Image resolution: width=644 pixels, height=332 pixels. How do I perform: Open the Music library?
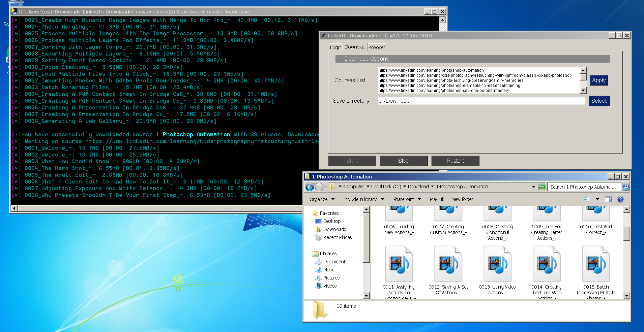[x=329, y=270]
